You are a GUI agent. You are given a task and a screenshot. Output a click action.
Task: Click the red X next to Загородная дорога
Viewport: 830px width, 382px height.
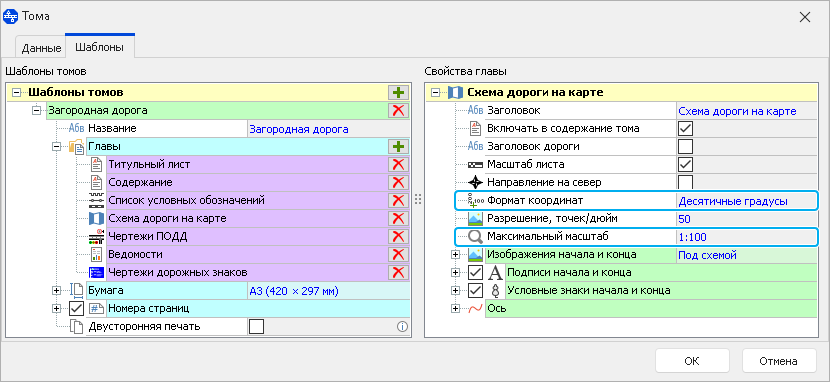[x=398, y=111]
